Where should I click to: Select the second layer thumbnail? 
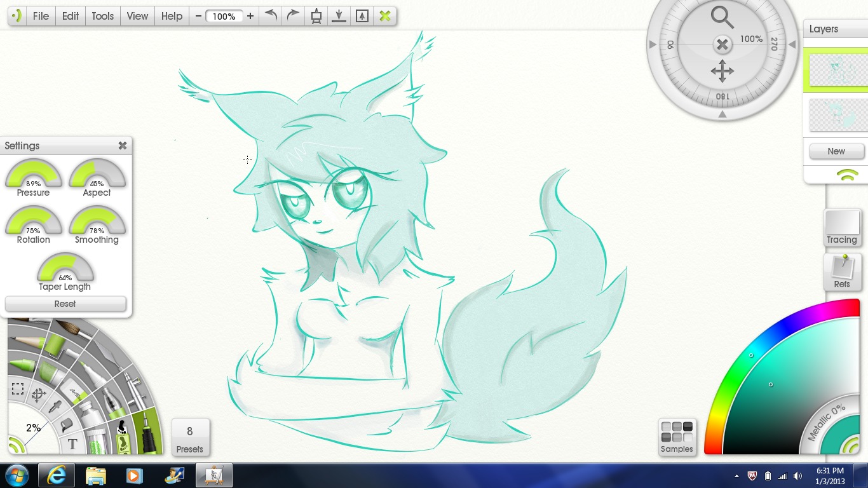[x=836, y=115]
